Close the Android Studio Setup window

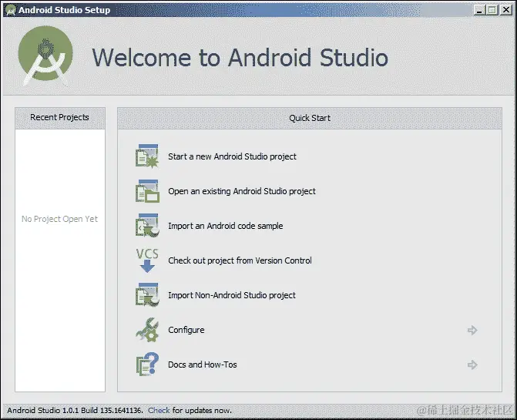505,10
